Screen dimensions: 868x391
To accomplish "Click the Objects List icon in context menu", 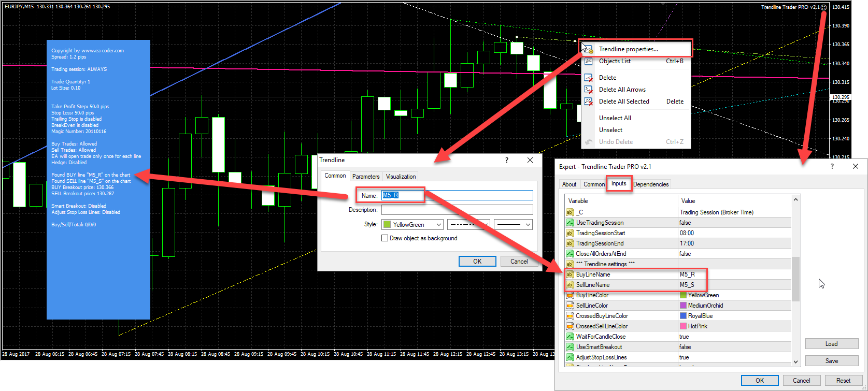I will [x=588, y=61].
